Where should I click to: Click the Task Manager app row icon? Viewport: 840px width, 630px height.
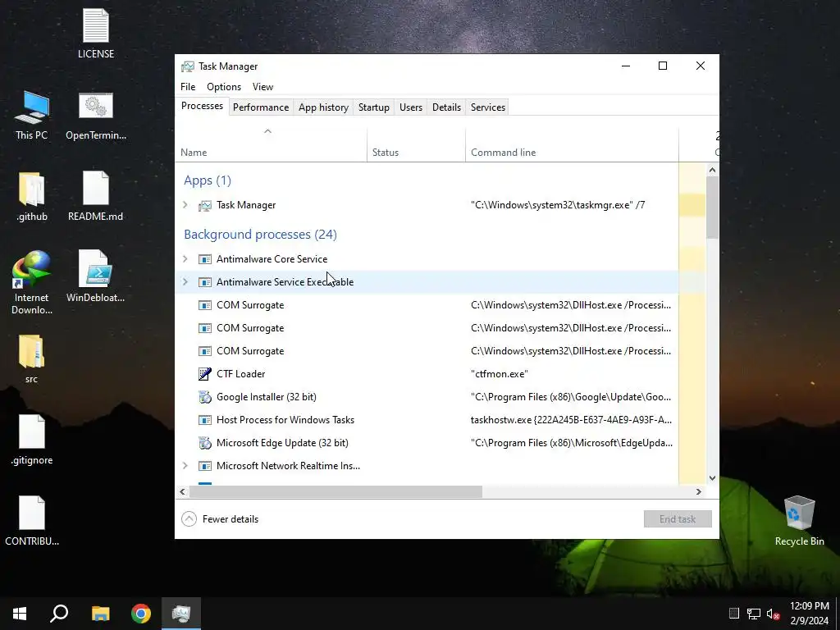pyautogui.click(x=204, y=205)
